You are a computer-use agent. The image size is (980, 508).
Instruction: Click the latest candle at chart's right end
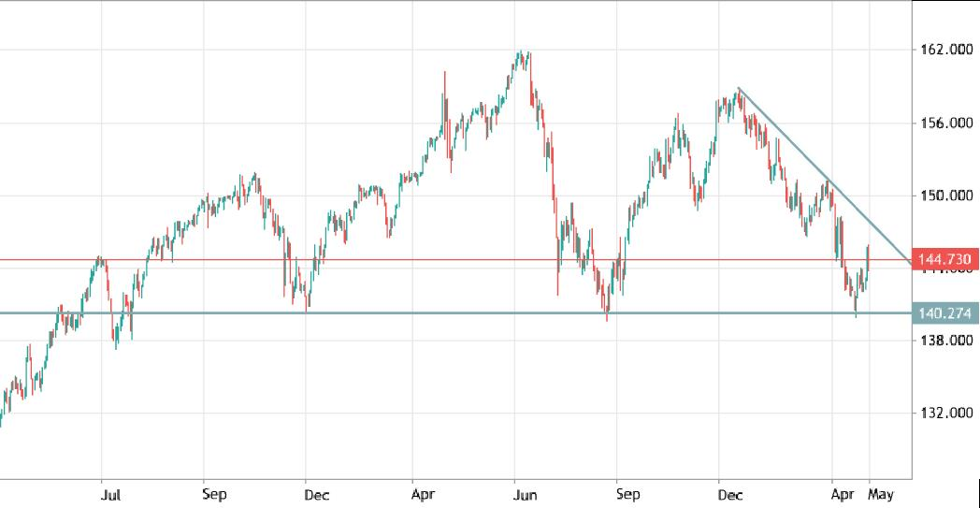(x=869, y=257)
